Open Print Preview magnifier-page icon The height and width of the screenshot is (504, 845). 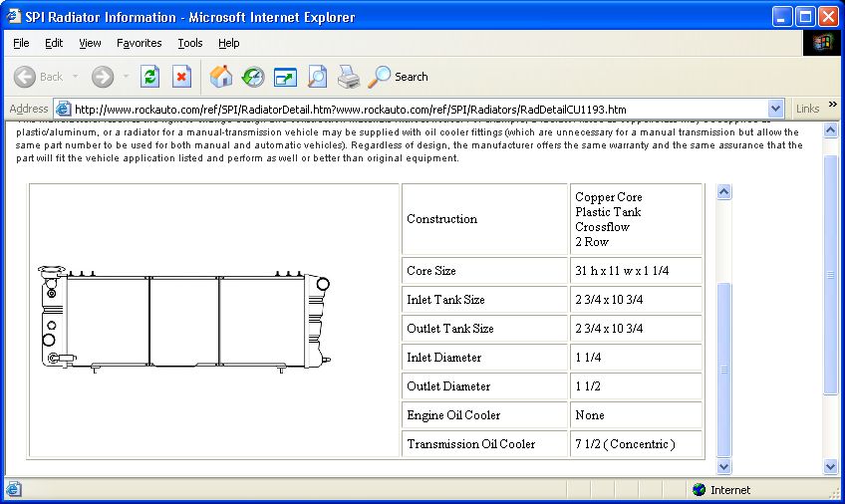click(x=317, y=77)
